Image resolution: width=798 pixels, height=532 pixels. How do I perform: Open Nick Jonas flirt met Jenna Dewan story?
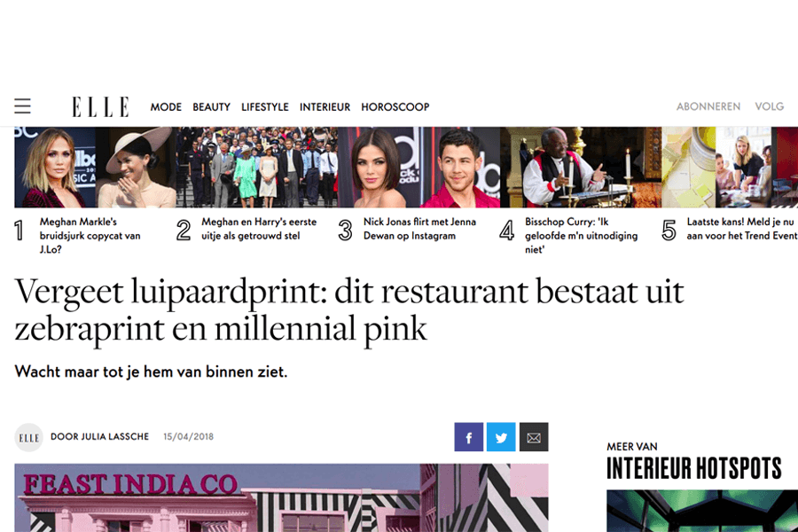pos(419,229)
